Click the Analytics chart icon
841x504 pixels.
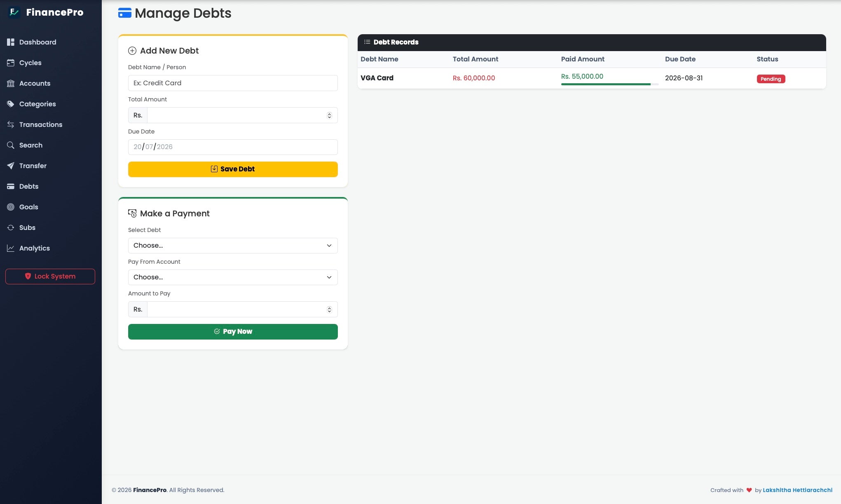(x=11, y=248)
